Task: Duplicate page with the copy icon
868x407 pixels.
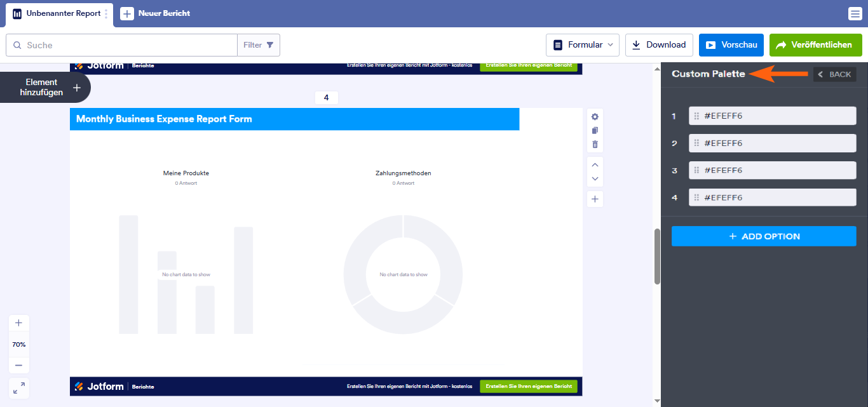Action: pyautogui.click(x=595, y=131)
